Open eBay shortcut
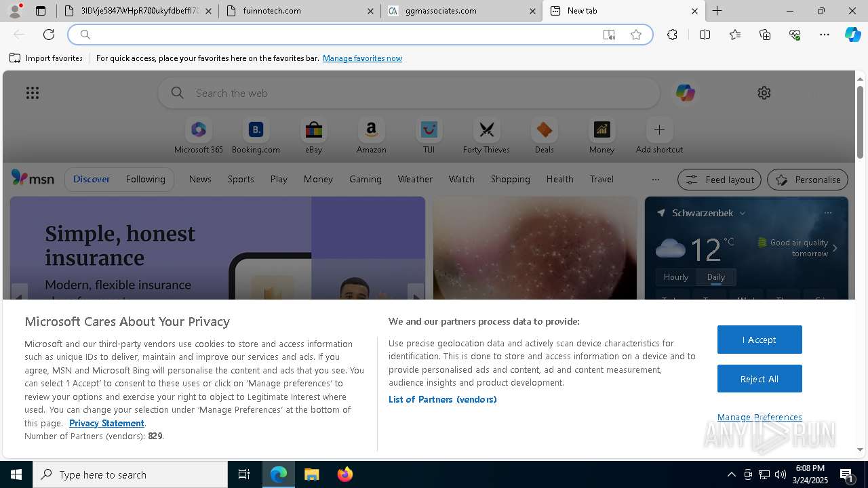This screenshot has height=488, width=868. [x=313, y=136]
